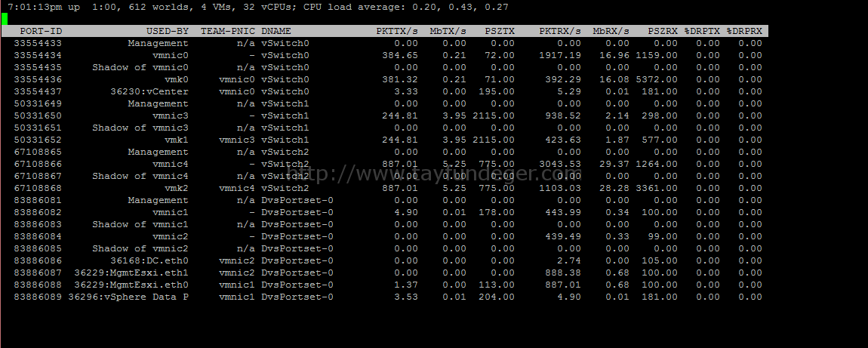Select the PORT-ID column header
This screenshot has width=868, height=348.
tap(41, 32)
